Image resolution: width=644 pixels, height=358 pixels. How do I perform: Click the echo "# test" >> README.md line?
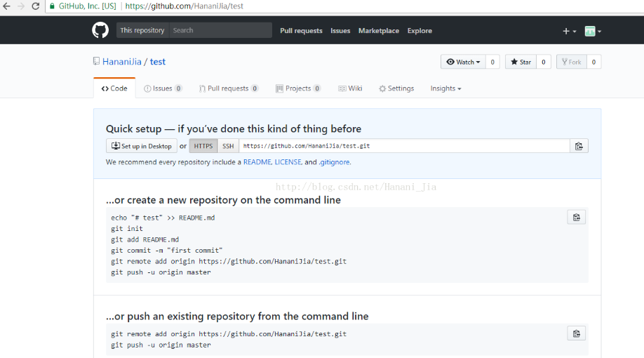(163, 218)
